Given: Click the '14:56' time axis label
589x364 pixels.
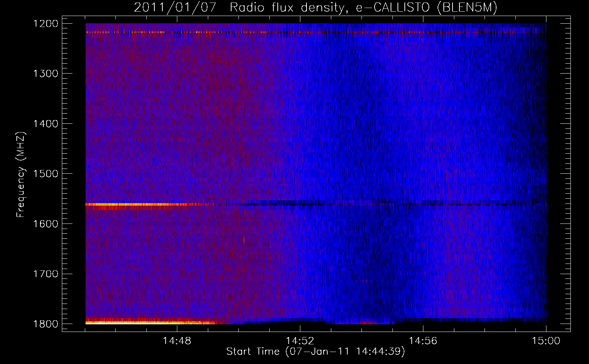Looking at the screenshot, I should click(x=423, y=341).
